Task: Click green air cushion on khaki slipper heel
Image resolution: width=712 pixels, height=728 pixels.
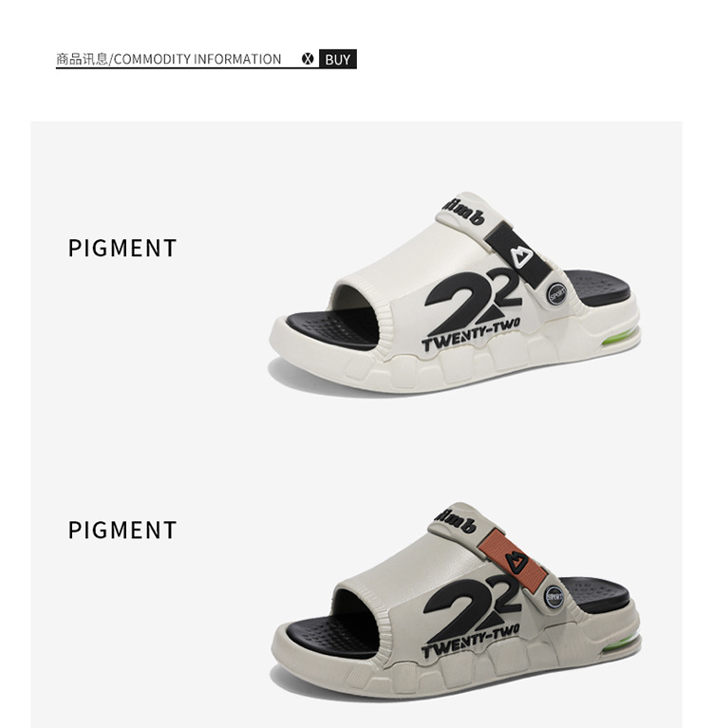Action: click(622, 644)
